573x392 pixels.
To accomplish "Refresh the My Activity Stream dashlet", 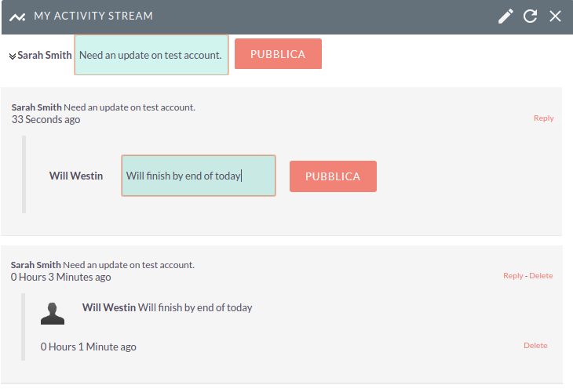I will point(531,16).
